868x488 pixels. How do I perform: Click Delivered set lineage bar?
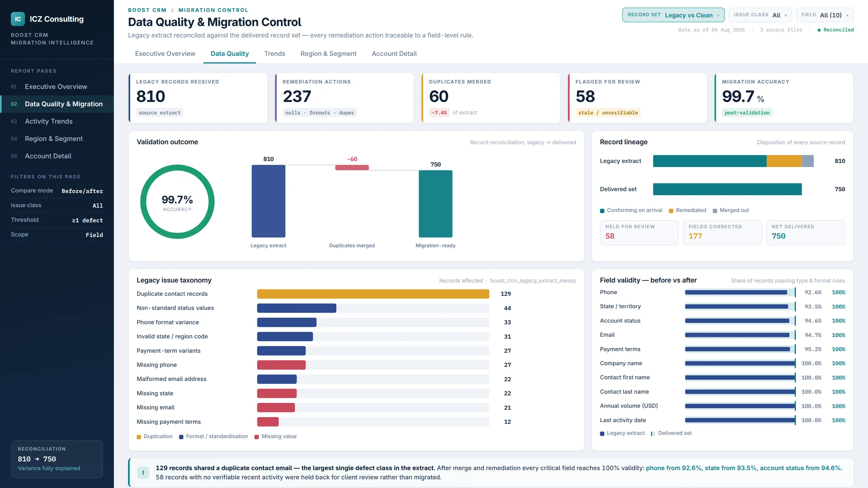pyautogui.click(x=727, y=189)
